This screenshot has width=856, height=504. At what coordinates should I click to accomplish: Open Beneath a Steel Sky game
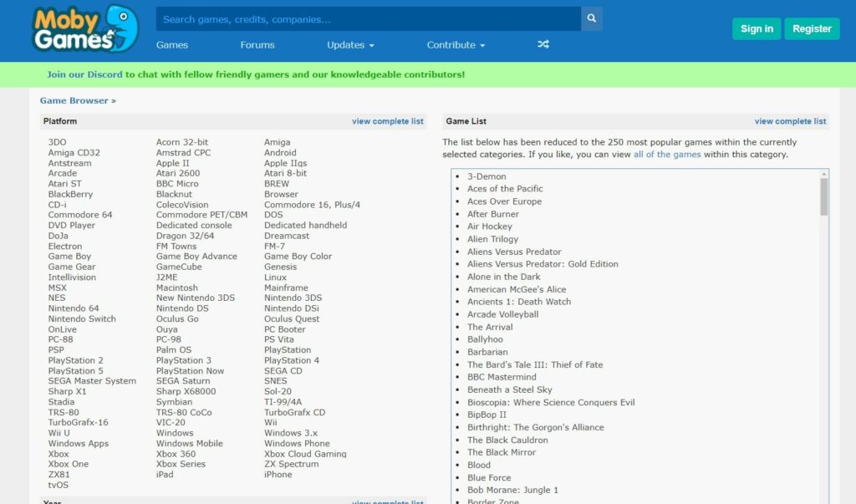(x=509, y=389)
